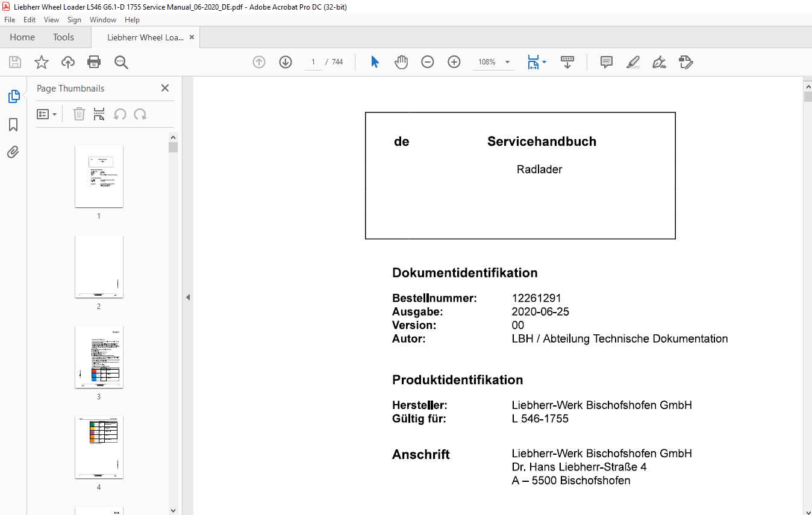
Task: Zoom out with the minus circle button
Action: 428,62
